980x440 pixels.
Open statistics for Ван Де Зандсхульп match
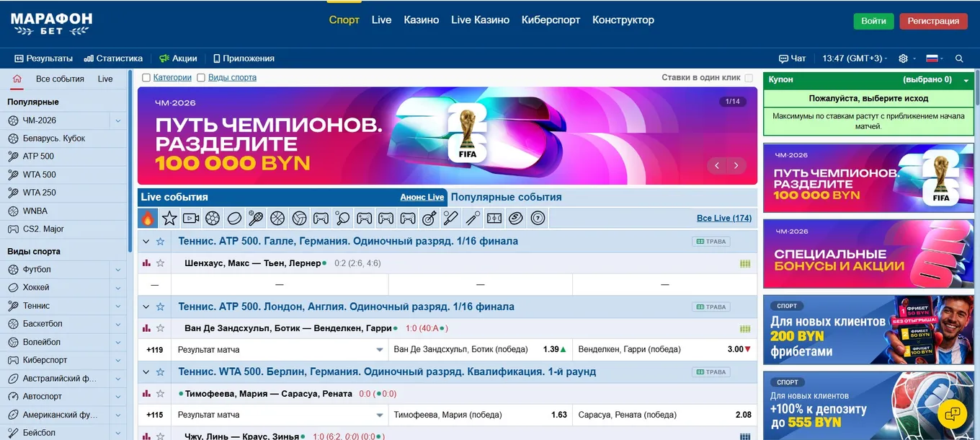coord(146,328)
